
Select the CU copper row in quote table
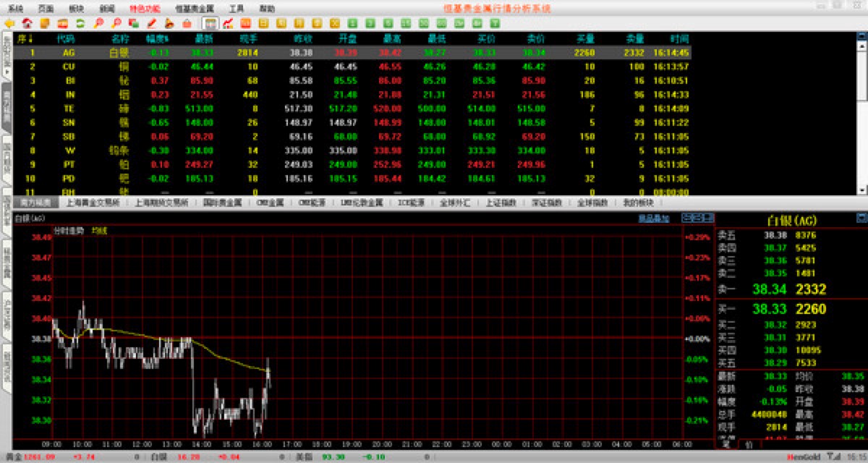(69, 66)
